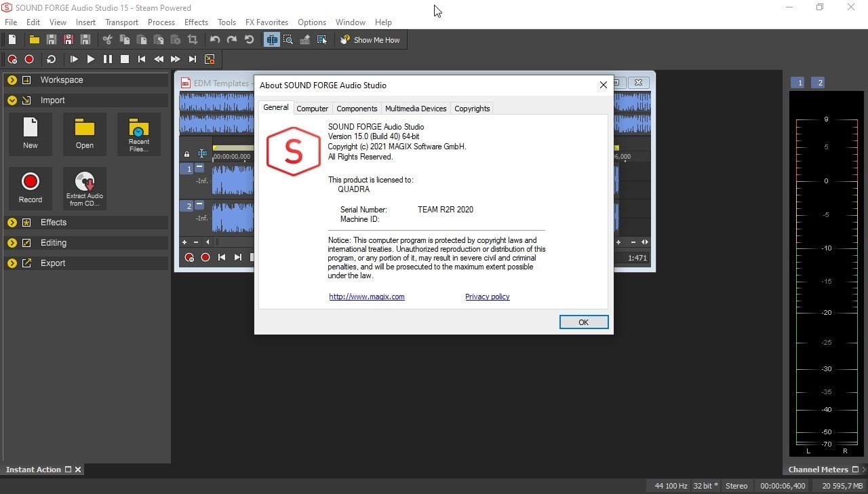Screen dimensions: 868x494
Task: Undock the Channel Meters panel
Action: [854, 470]
